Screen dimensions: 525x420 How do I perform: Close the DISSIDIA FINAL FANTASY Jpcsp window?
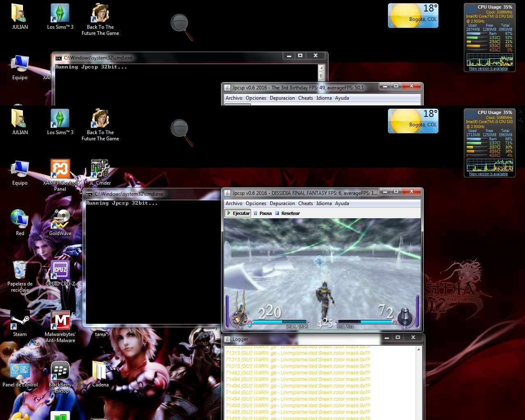[x=411, y=191]
